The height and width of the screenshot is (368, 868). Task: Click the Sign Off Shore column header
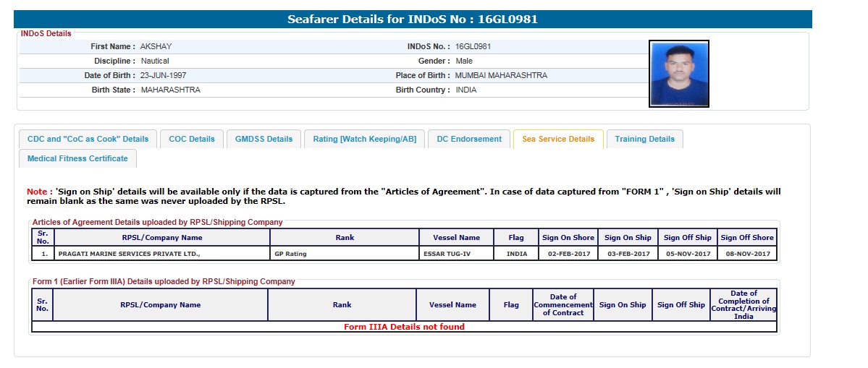coord(747,238)
